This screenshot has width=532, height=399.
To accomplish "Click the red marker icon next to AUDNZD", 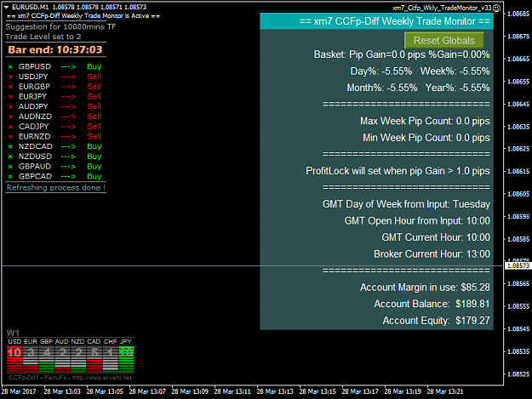I will click(x=10, y=117).
